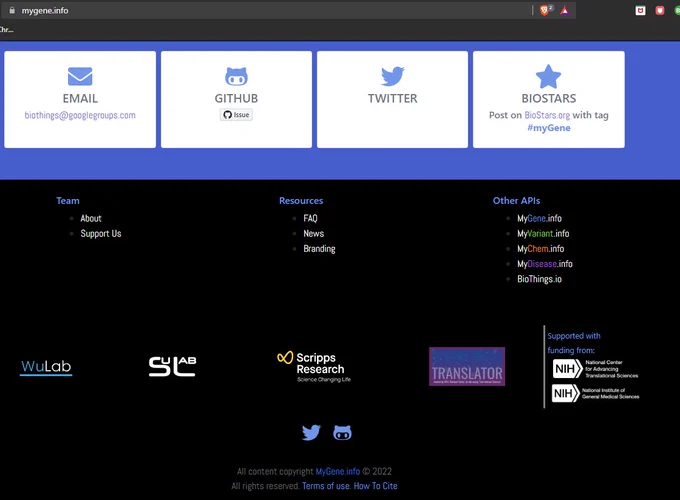The image size is (680, 500).
Task: Click the WuLab logo
Action: [x=46, y=367]
